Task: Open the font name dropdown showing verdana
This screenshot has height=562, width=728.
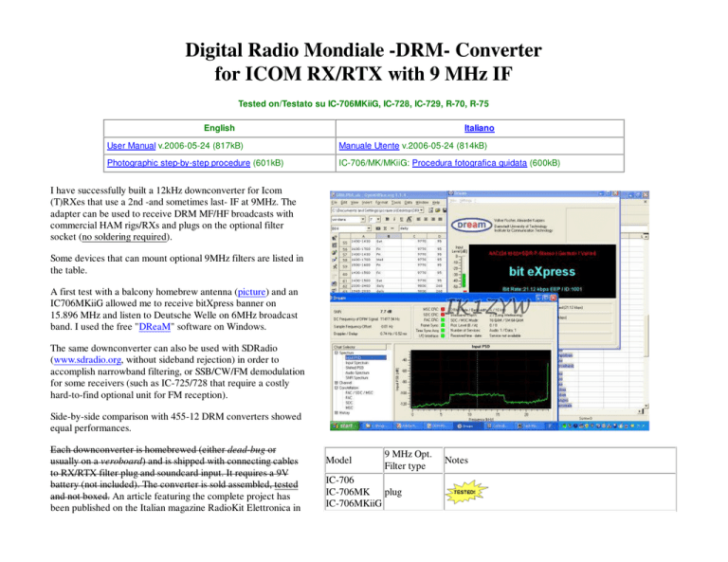Action: point(349,219)
